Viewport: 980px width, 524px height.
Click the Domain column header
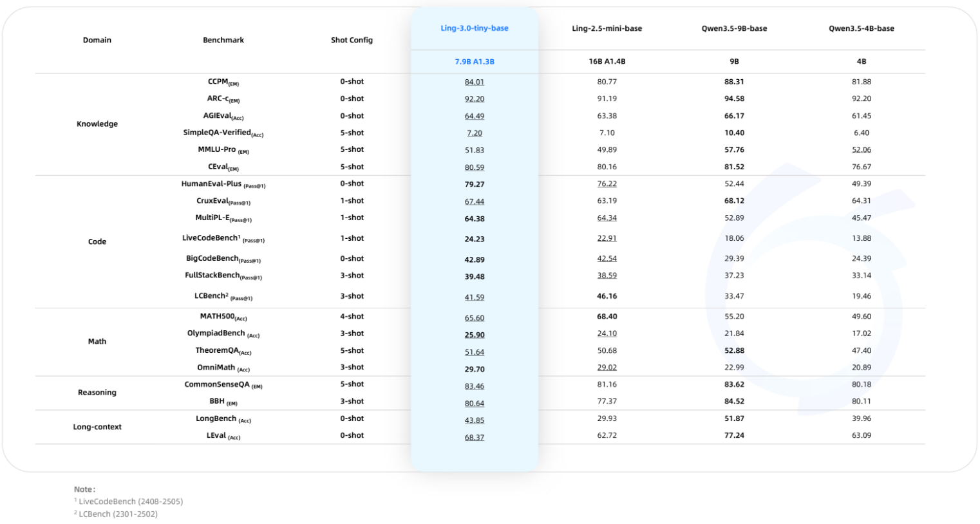[x=97, y=40]
